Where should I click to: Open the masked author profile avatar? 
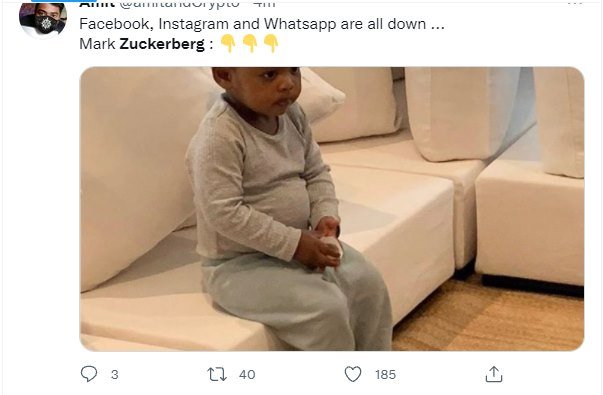[x=43, y=19]
